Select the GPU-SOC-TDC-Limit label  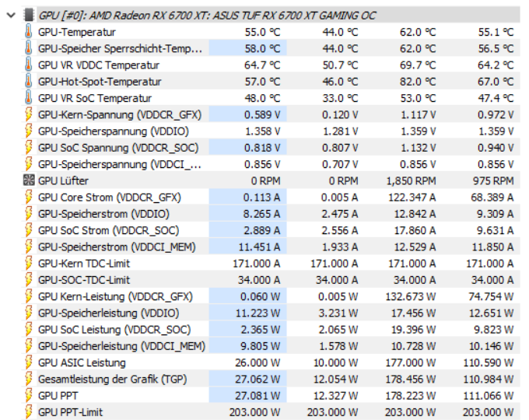84,280
